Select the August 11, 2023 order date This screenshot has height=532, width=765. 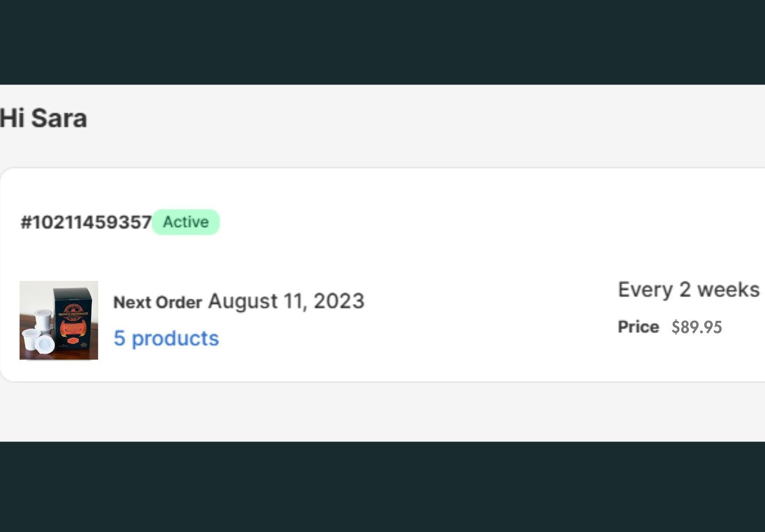(x=286, y=301)
